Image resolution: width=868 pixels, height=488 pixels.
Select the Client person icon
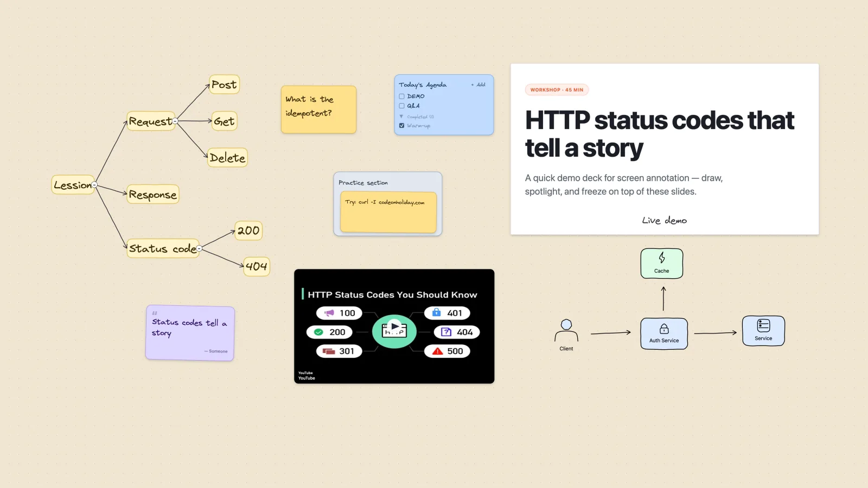[x=566, y=330]
